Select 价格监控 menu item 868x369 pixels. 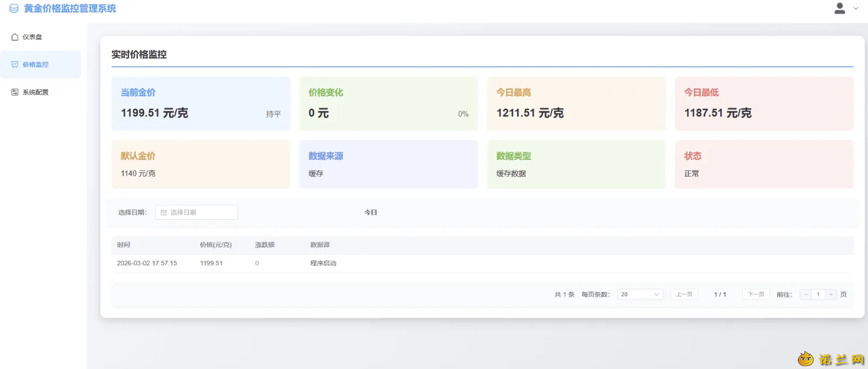point(40,65)
